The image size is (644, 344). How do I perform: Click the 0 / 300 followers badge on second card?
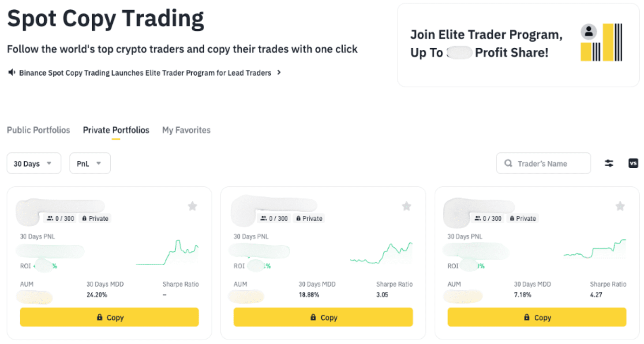(274, 219)
